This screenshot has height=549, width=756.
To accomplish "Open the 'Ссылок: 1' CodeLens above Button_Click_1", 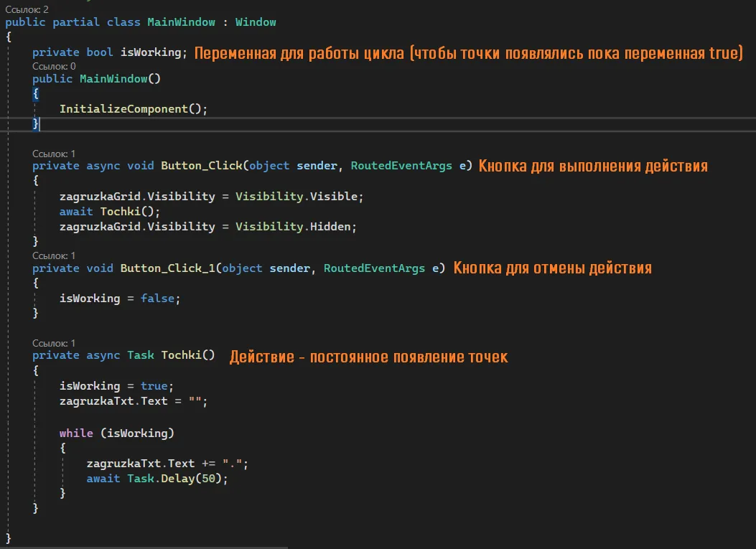I will tap(54, 255).
